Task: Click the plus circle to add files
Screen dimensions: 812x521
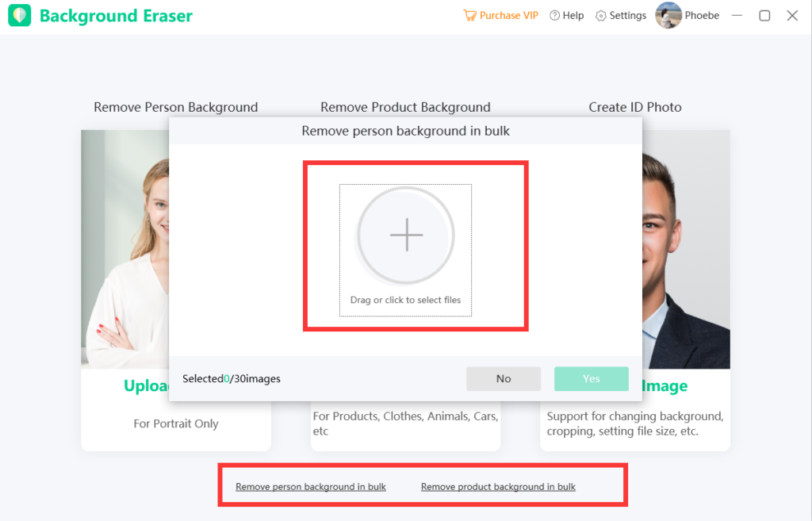Action: [x=406, y=235]
